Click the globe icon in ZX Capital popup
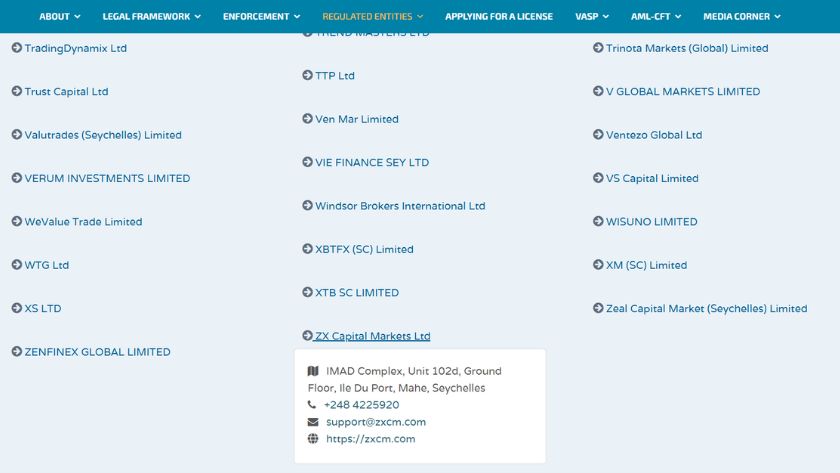This screenshot has width=840, height=473. pyautogui.click(x=313, y=439)
